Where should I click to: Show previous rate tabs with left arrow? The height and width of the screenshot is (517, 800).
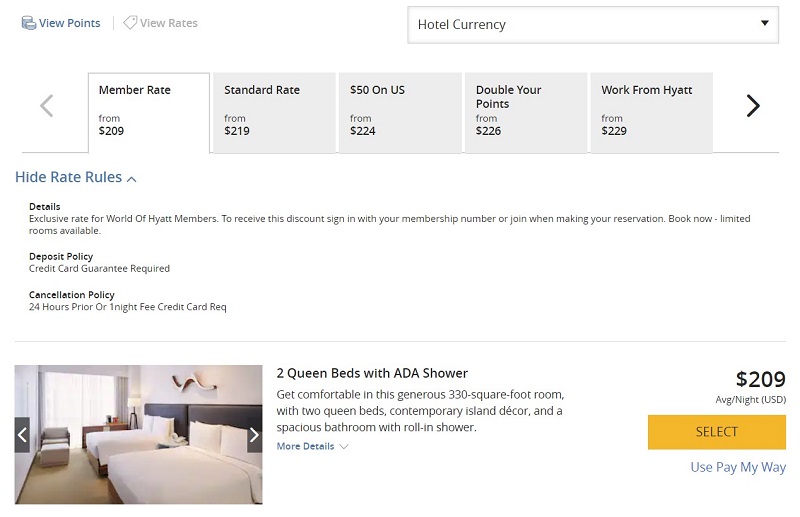tap(46, 106)
